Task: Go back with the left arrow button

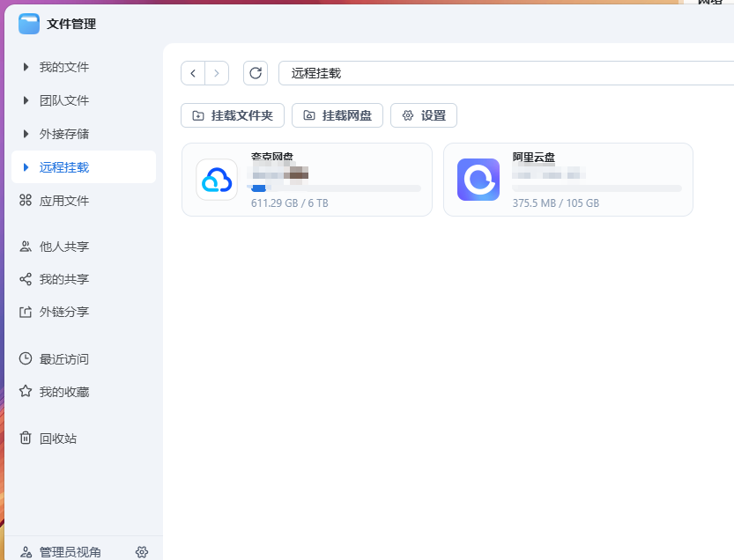Action: click(x=193, y=73)
